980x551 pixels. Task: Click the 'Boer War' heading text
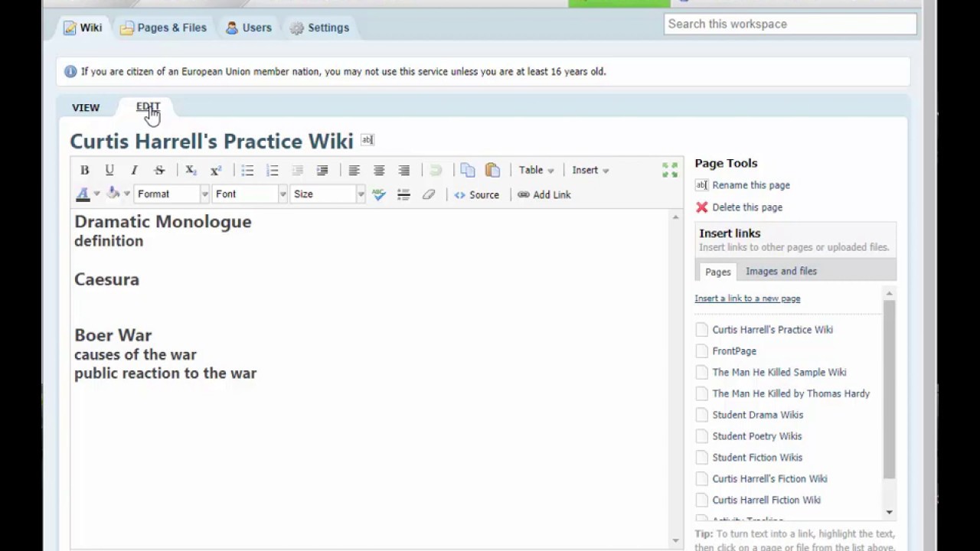pos(113,335)
